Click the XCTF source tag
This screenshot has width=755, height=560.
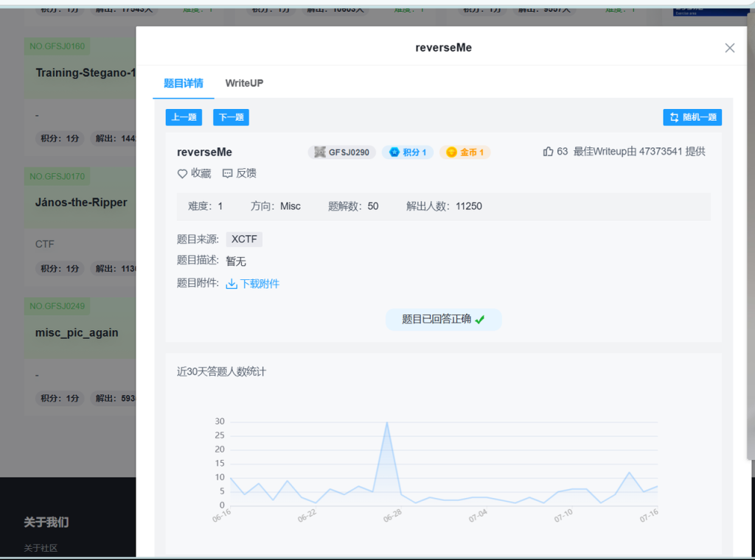(x=244, y=239)
